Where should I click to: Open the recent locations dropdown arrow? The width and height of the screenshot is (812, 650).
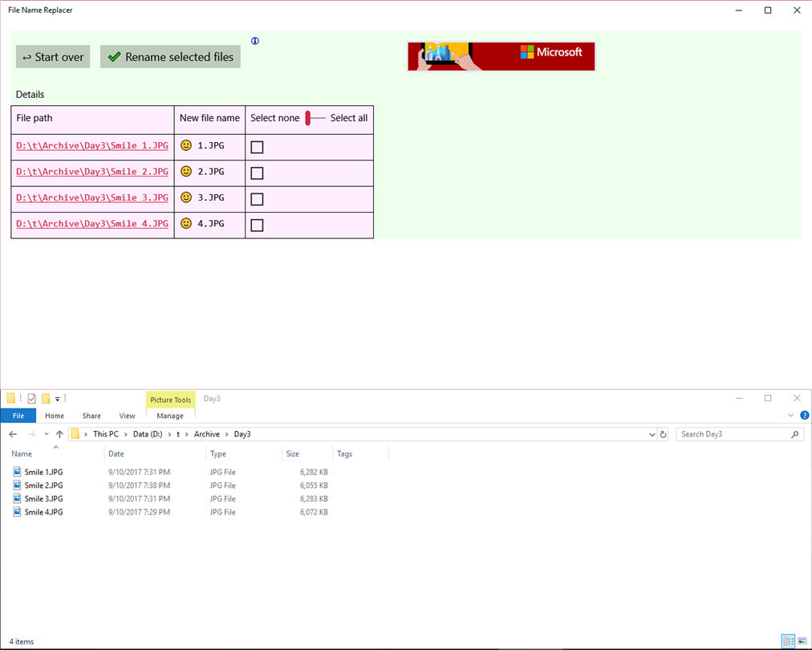[46, 434]
